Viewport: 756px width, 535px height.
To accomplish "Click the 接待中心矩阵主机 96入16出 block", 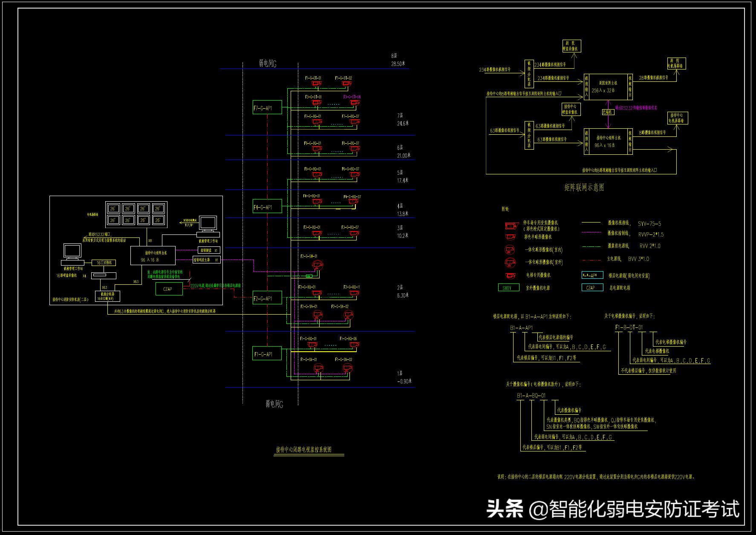I will [x=153, y=256].
